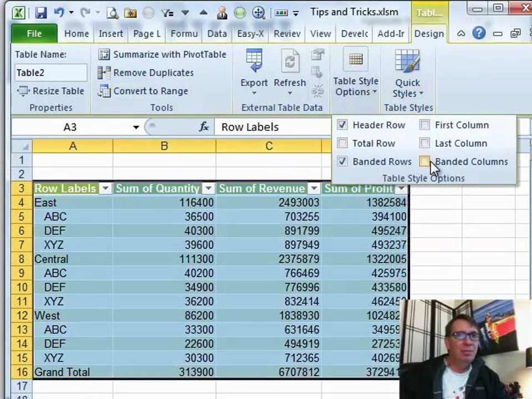Click the green circle icon in quick access toolbar
Screen dimensions: 532x399
coord(240,13)
